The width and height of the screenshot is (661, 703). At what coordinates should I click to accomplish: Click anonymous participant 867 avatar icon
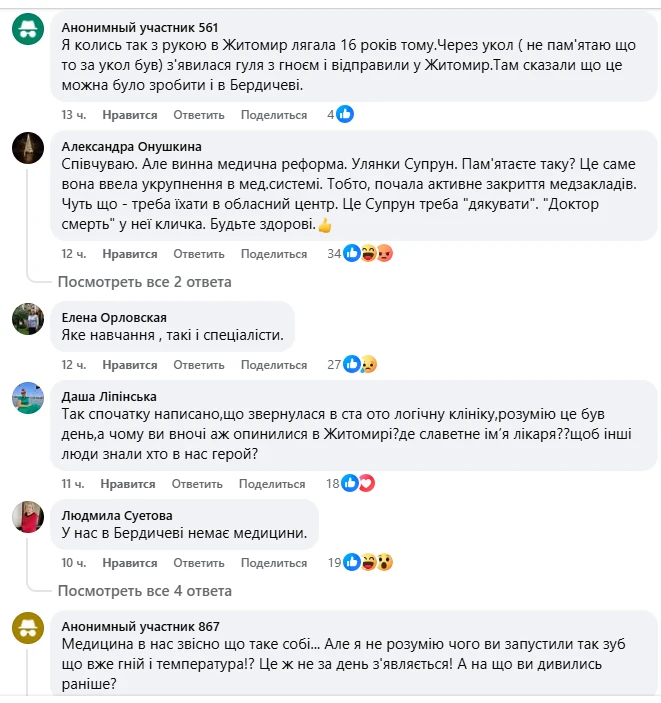[x=27, y=627]
